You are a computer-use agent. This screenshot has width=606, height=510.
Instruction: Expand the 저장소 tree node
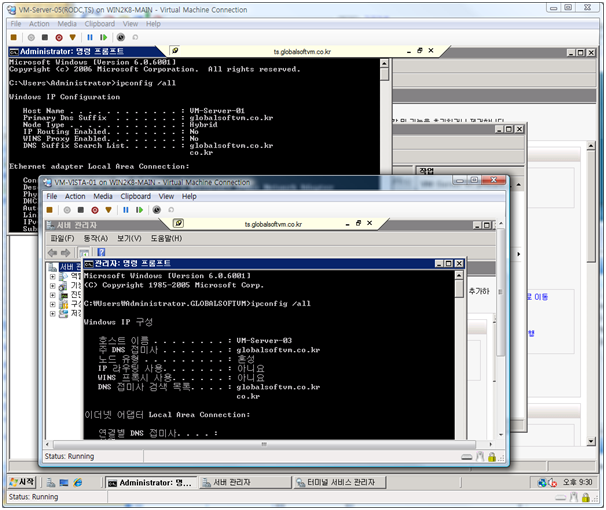[53, 314]
